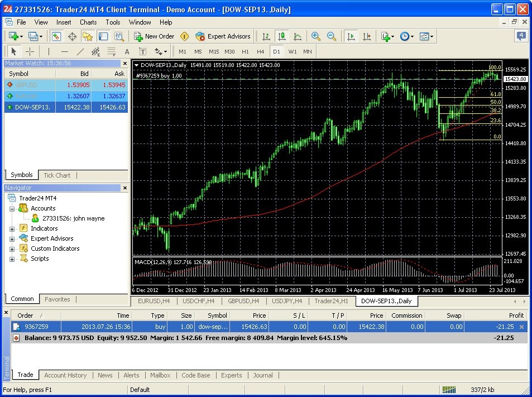Switch chart to line chart mode
The height and width of the screenshot is (397, 532).
[x=298, y=36]
